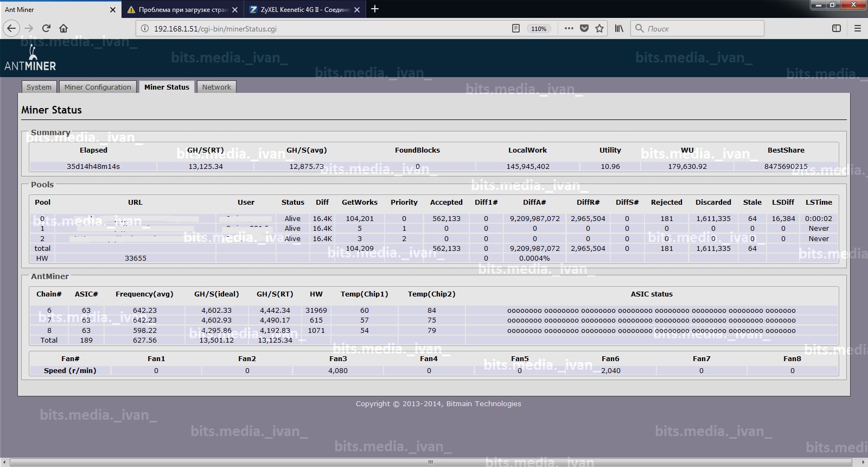Viewport: 868px width, 467px height.
Task: Open a new browser tab
Action: tap(375, 9)
